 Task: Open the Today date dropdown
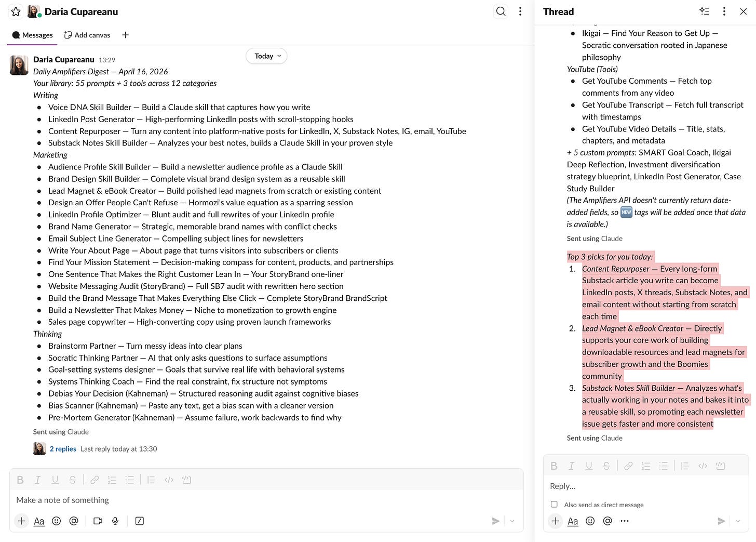click(266, 56)
